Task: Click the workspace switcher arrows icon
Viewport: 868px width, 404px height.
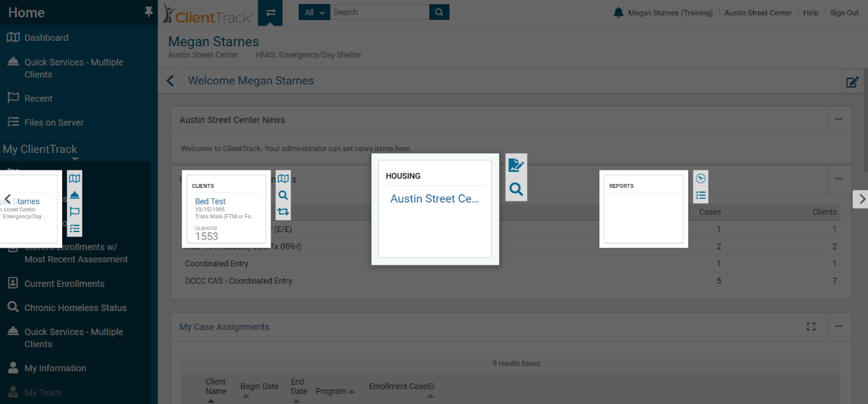Action: [x=270, y=13]
